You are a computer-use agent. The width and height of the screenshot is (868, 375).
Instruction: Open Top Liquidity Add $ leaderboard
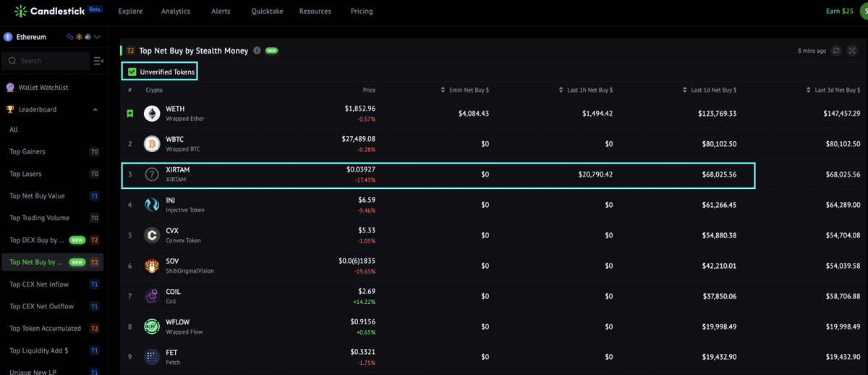[x=39, y=350]
